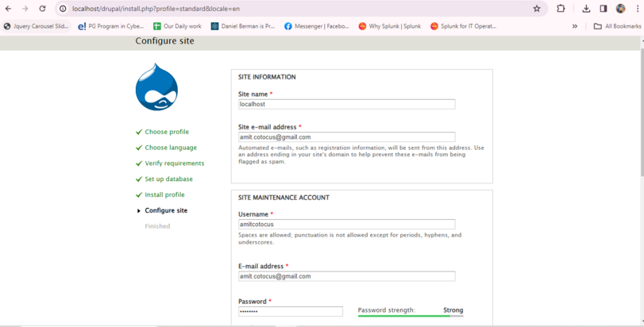644x327 pixels.
Task: Click the SITE MAINTENANCE ACCOUNT heading
Action: [x=283, y=198]
